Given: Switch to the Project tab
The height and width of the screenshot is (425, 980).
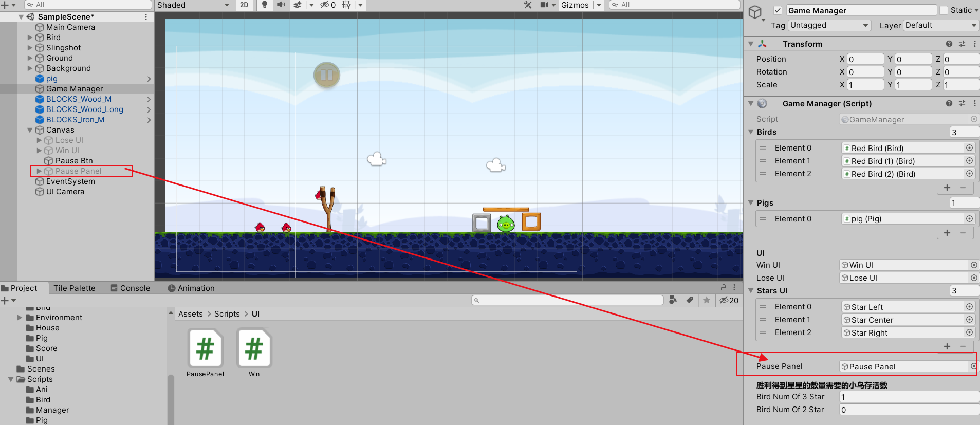Looking at the screenshot, I should pos(24,288).
